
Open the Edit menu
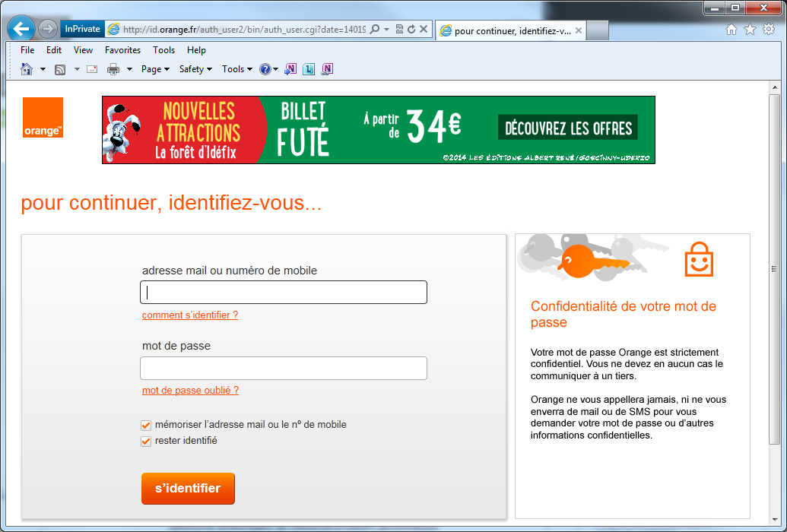coord(54,49)
